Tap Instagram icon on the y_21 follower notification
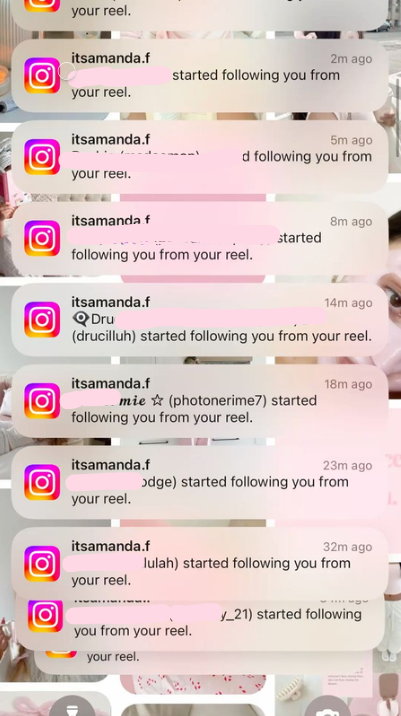This screenshot has height=716, width=401. (45, 616)
